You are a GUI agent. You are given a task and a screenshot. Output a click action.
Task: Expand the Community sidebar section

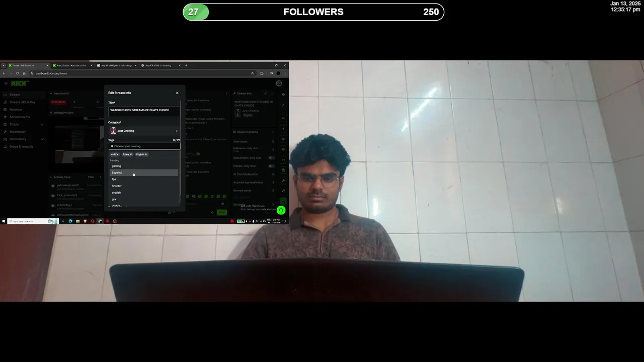[24, 139]
